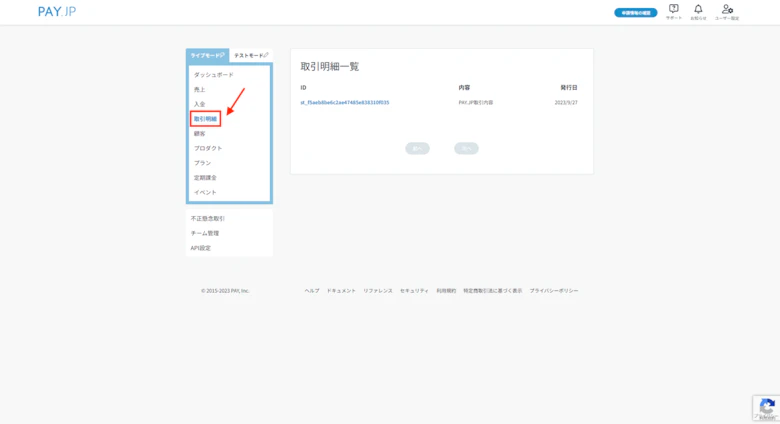Open 売上 in sidebar

(x=199, y=90)
